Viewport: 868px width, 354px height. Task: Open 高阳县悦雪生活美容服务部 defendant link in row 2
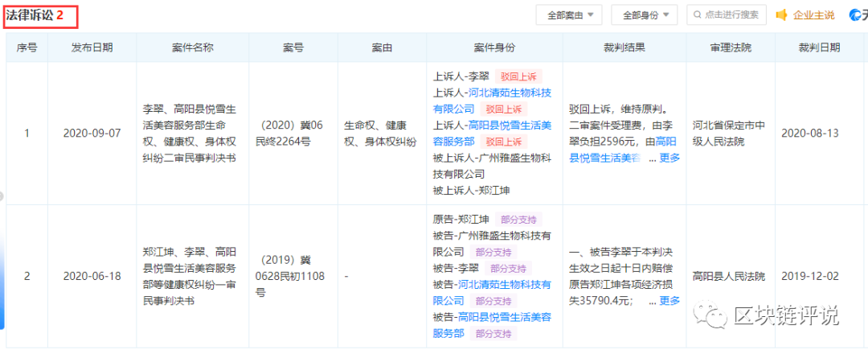pyautogui.click(x=492, y=325)
